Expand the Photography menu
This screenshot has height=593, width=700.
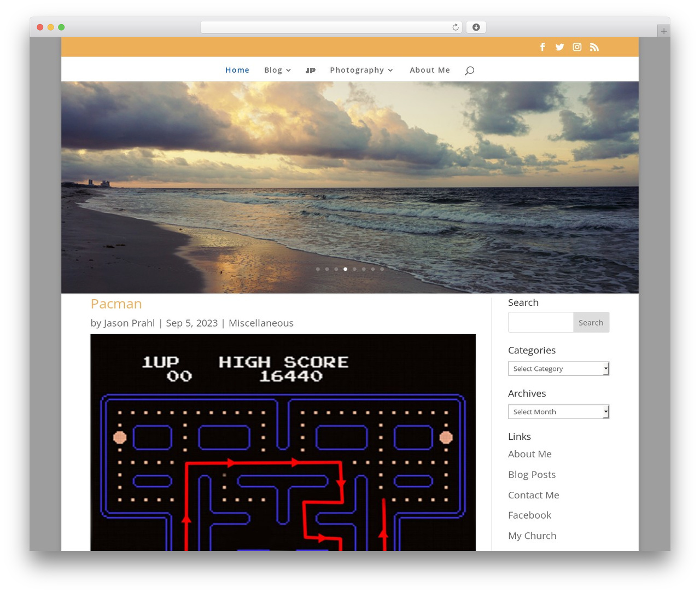pos(361,70)
